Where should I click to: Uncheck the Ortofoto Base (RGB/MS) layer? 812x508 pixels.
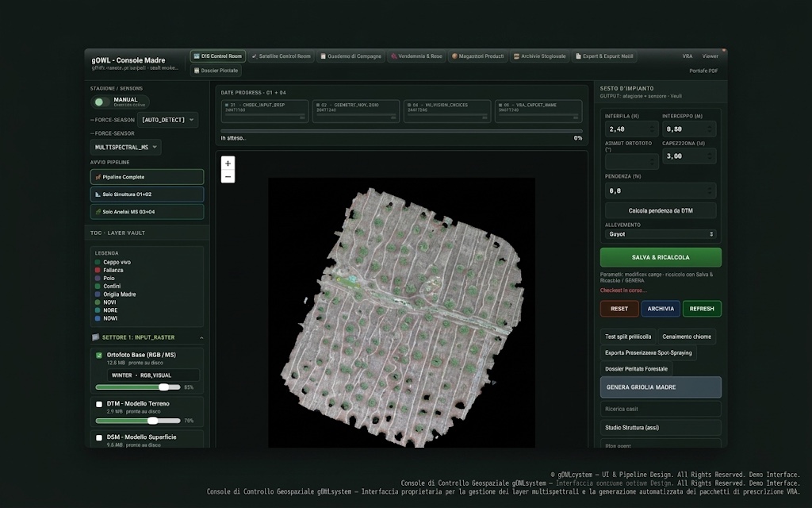(x=99, y=356)
